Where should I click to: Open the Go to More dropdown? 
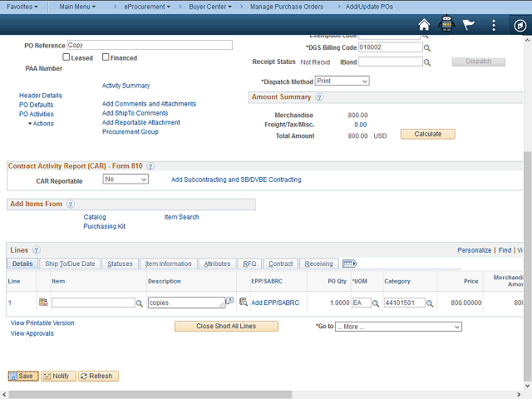[x=397, y=327]
